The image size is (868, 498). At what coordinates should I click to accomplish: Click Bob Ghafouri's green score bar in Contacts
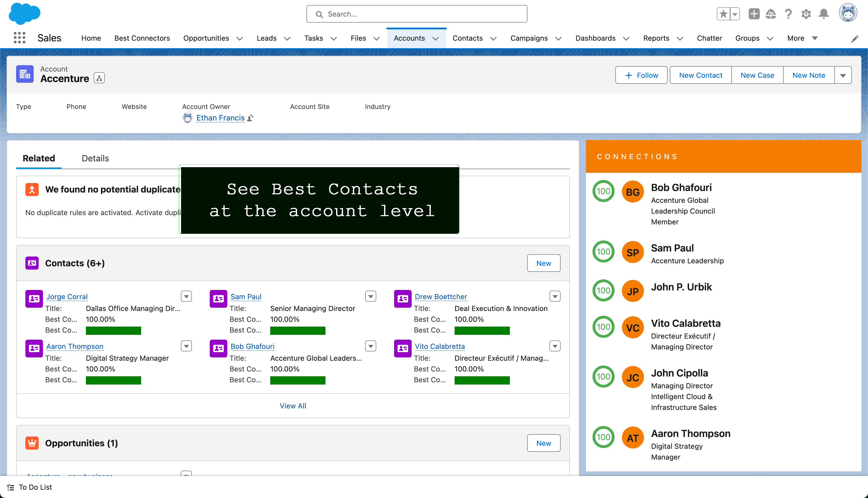(x=298, y=380)
